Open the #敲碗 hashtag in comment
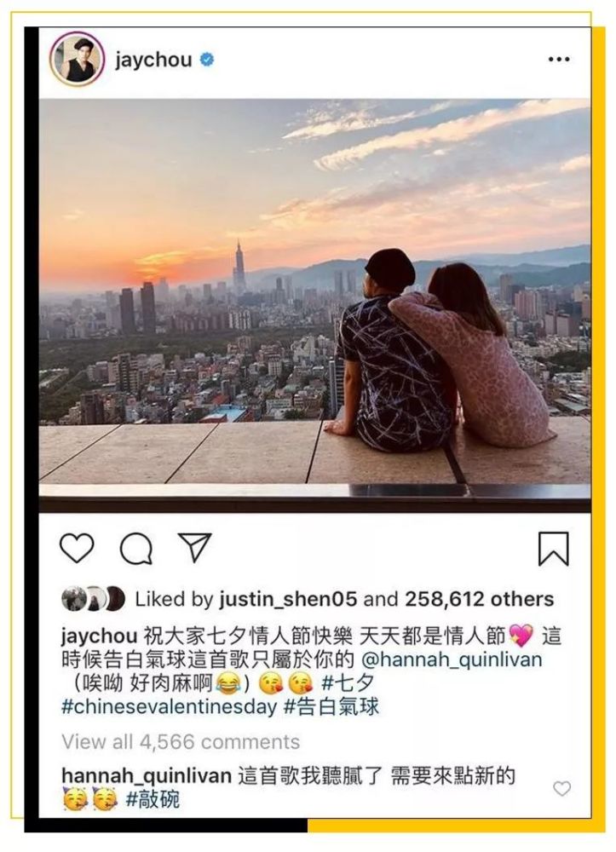 tap(153, 799)
